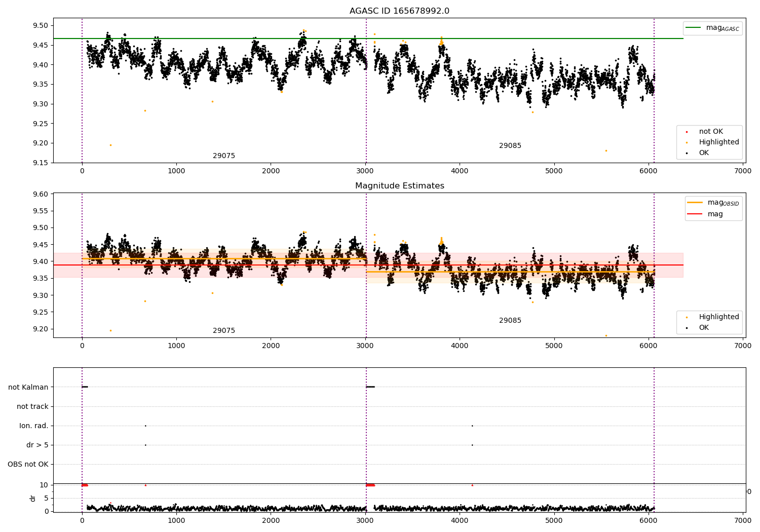Click the '3000' x-tick label under the top plot
Screen dimensions: 760x532
tap(365, 171)
